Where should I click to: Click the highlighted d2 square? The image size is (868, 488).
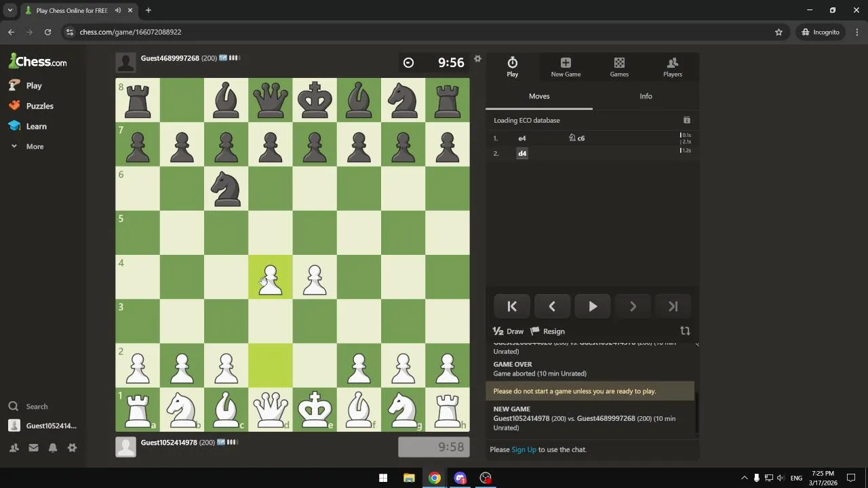click(271, 365)
